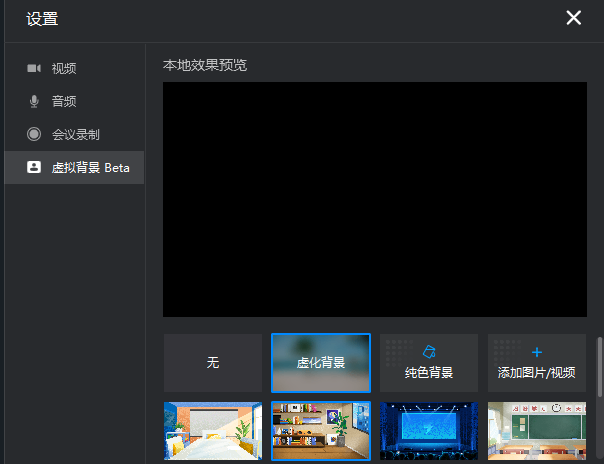Click the video camera icon in sidebar
This screenshot has height=464, width=604.
point(33,68)
